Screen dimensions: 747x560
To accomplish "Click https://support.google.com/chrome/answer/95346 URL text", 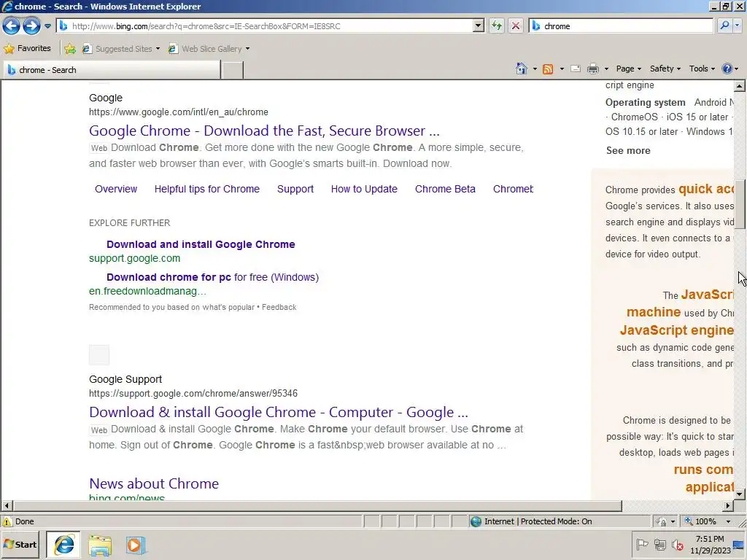I will click(193, 393).
